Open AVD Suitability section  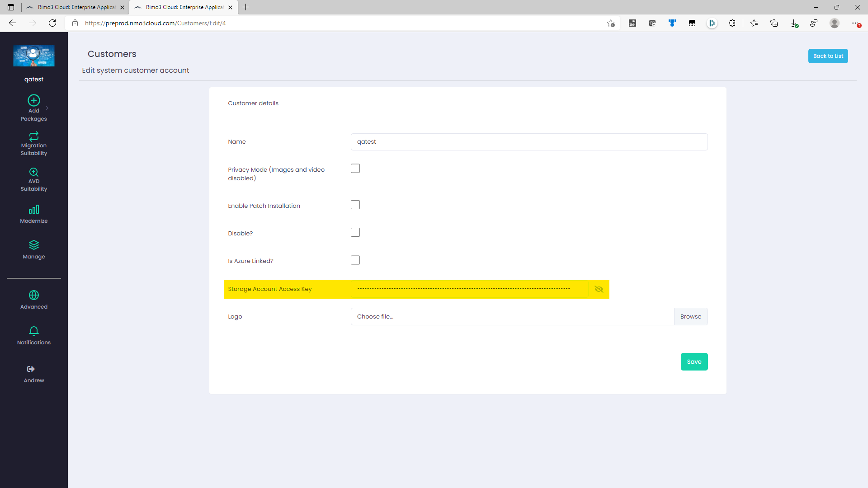34,179
